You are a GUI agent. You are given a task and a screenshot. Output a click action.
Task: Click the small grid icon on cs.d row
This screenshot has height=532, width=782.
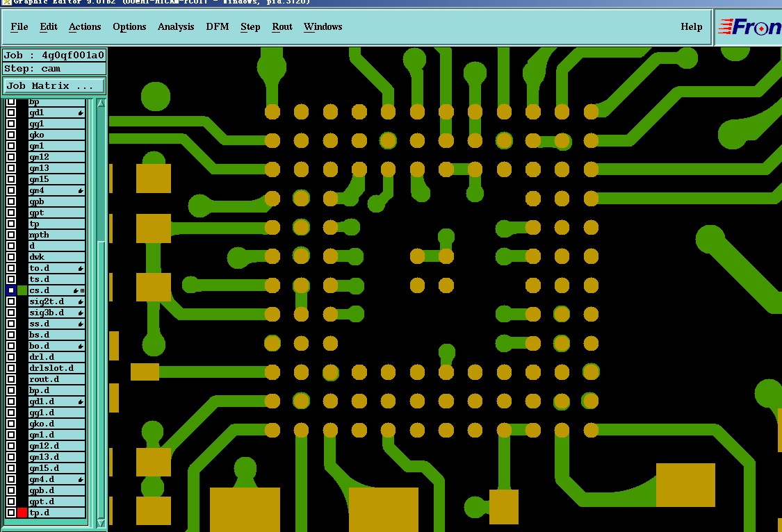coord(82,290)
